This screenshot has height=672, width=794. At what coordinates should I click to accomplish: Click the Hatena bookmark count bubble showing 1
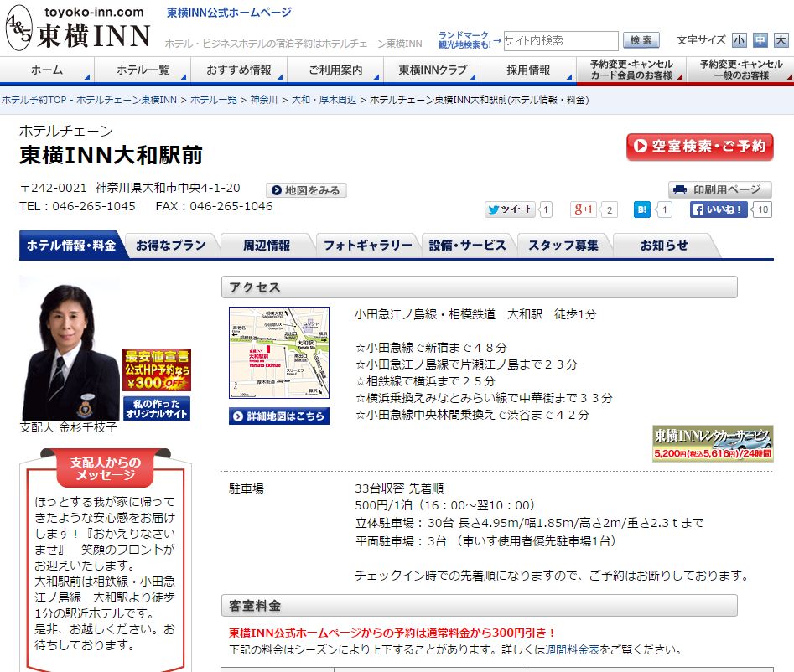point(665,209)
